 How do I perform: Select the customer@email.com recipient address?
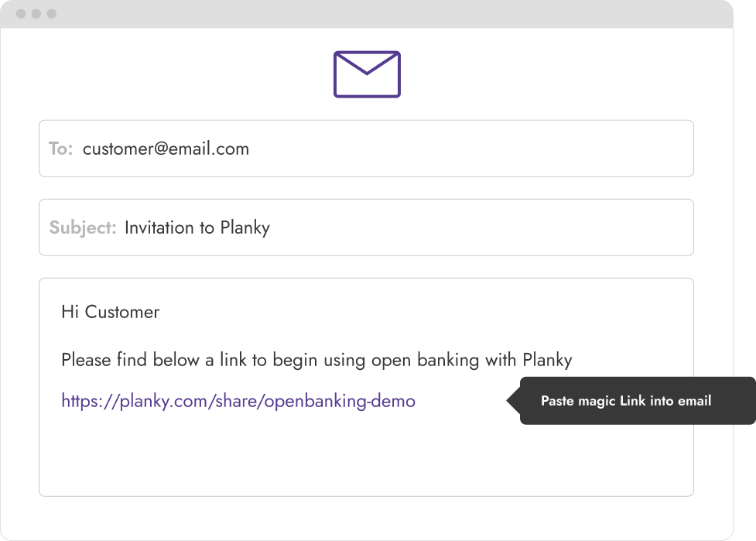coord(166,149)
